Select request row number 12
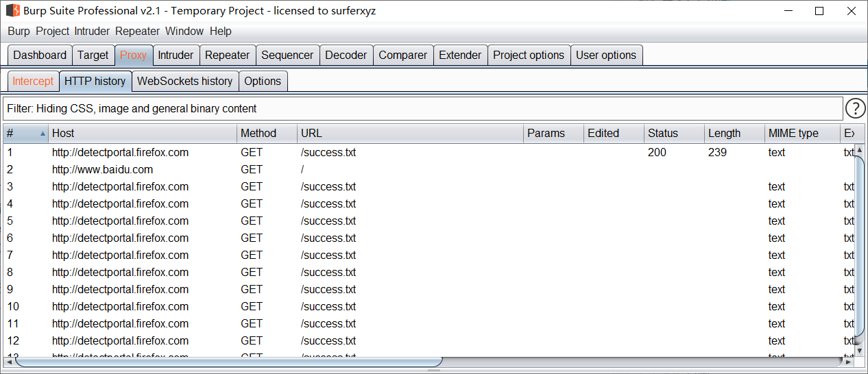The height and width of the screenshot is (374, 868). pyautogui.click(x=429, y=340)
